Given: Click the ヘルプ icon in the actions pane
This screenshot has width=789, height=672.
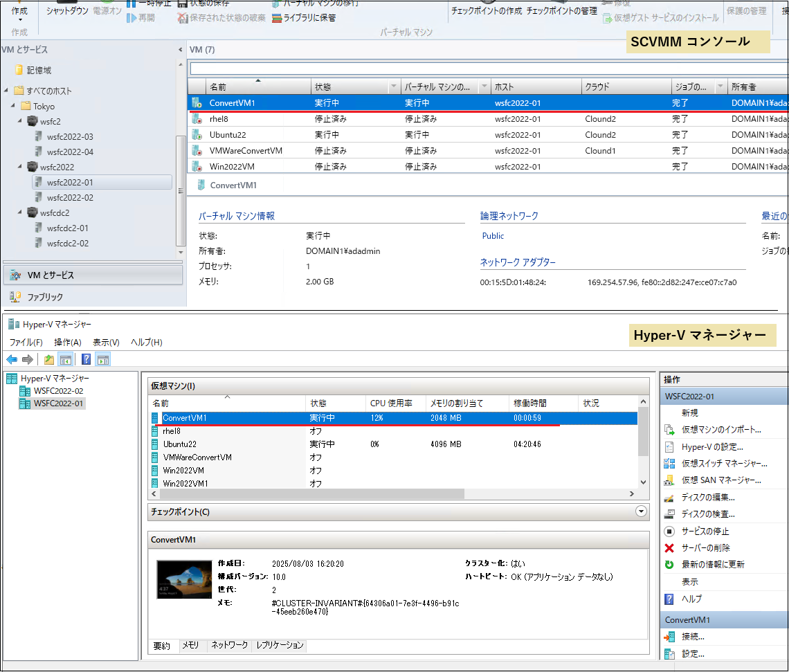Looking at the screenshot, I should 669,599.
